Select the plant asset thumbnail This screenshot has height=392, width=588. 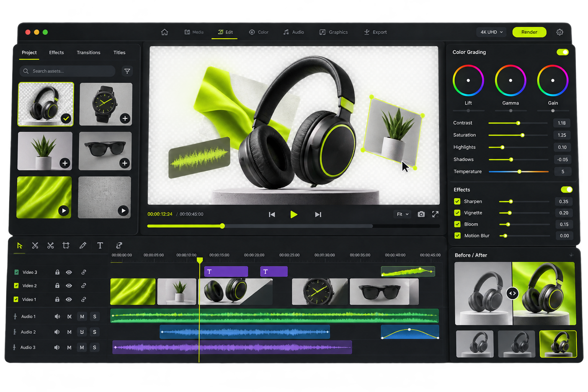click(x=44, y=151)
